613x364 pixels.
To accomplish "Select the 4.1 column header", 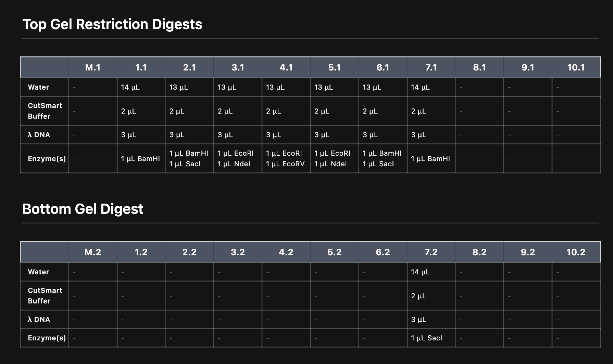I will pos(286,67).
